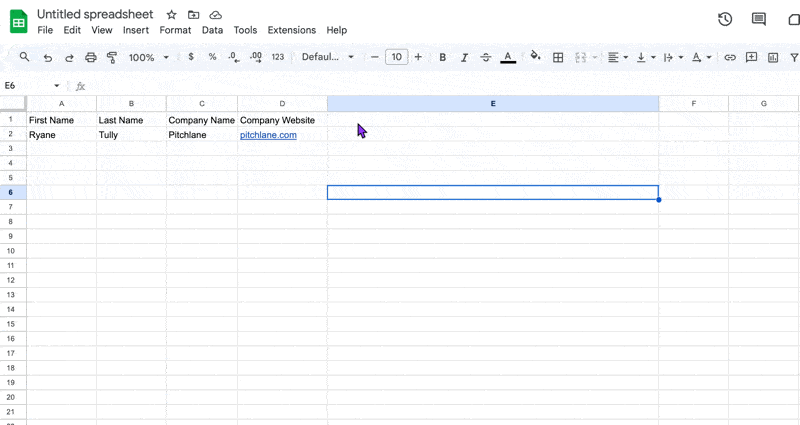Image resolution: width=800 pixels, height=425 pixels.
Task: Redo the last action
Action: coord(69,57)
